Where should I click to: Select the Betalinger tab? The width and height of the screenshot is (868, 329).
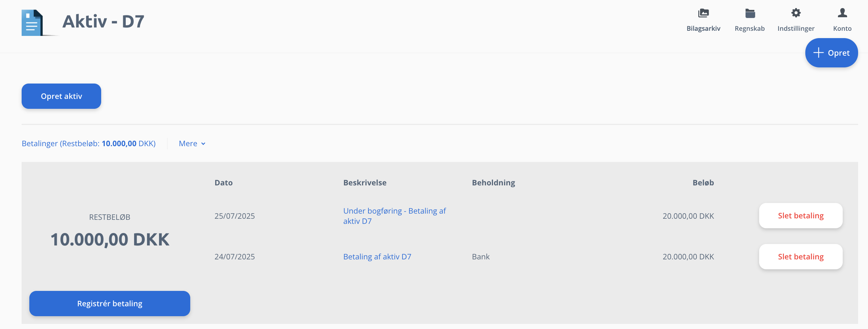(89, 144)
